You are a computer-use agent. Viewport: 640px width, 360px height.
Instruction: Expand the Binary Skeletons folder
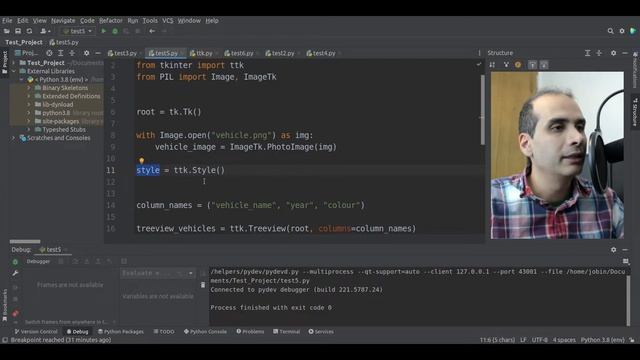click(29, 88)
